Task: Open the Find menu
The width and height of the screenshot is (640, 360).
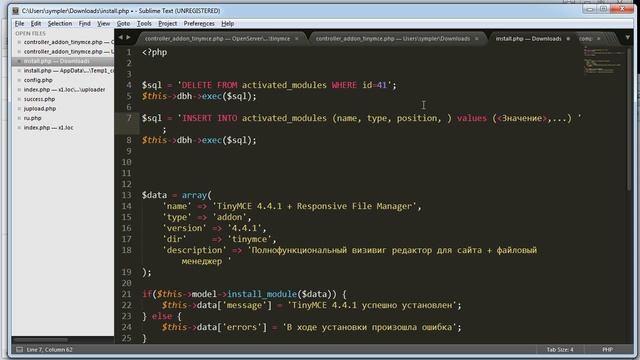Action: click(84, 24)
